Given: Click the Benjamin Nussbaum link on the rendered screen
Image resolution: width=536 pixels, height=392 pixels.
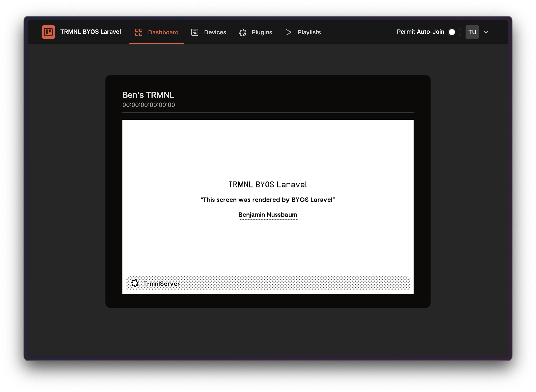Looking at the screenshot, I should tap(268, 214).
